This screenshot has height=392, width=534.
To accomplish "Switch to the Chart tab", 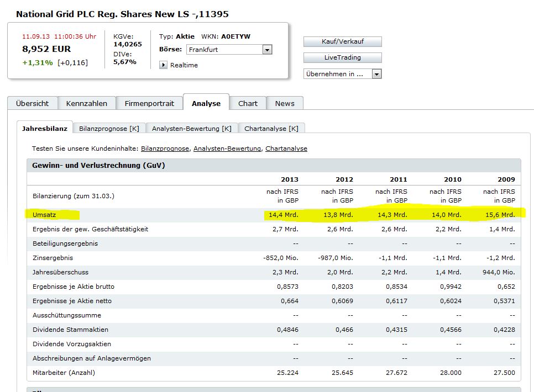I will tap(248, 103).
